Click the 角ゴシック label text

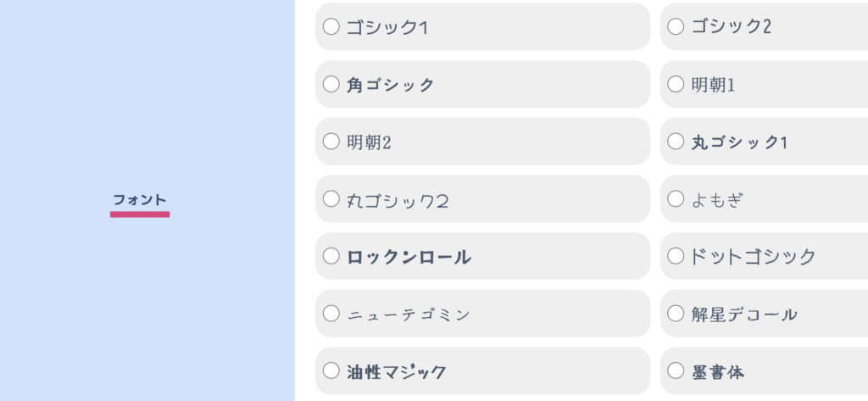pos(390,85)
